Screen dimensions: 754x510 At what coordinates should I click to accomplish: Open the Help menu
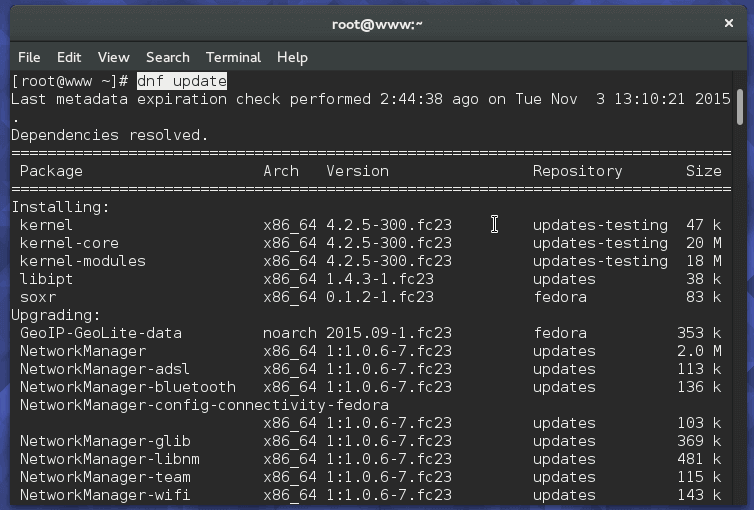(x=292, y=57)
